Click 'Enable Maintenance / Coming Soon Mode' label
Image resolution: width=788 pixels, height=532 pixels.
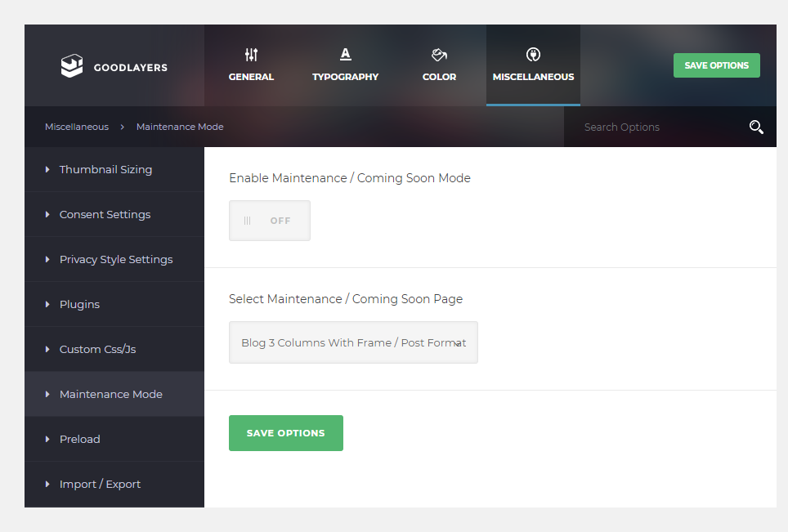click(350, 178)
